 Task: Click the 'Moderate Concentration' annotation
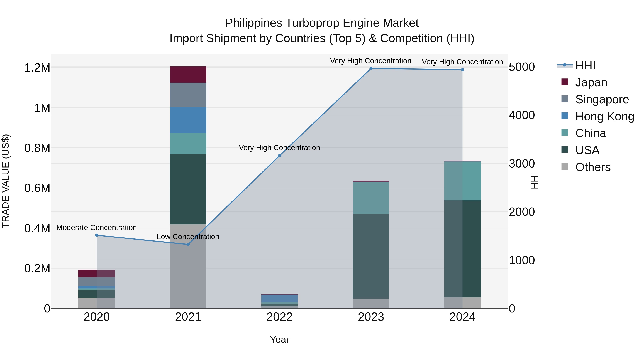(96, 228)
